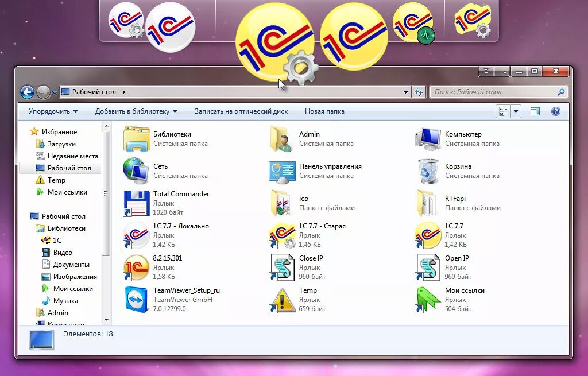Click the Back navigation arrow
Viewport: 588px width, 376px height.
pos(27,92)
